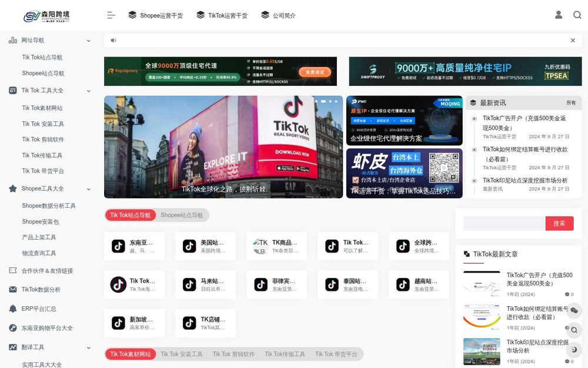This screenshot has height=368, width=588.
Task: Collapse the 网址导航 sidebar section chevron
Action: 89,41
